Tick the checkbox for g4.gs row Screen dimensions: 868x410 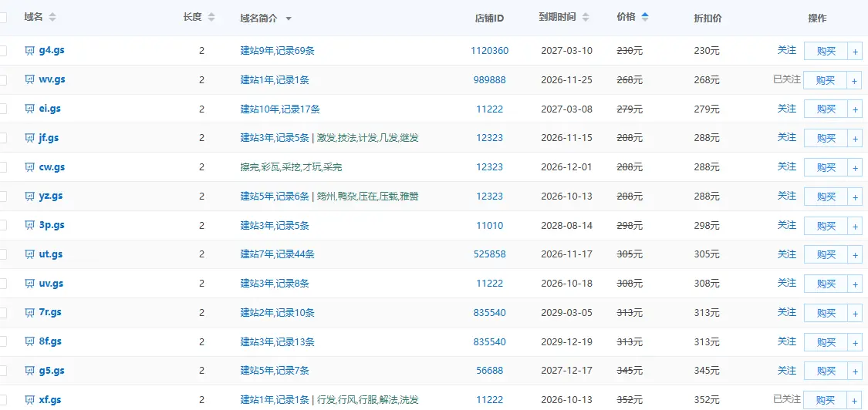pyautogui.click(x=2, y=51)
